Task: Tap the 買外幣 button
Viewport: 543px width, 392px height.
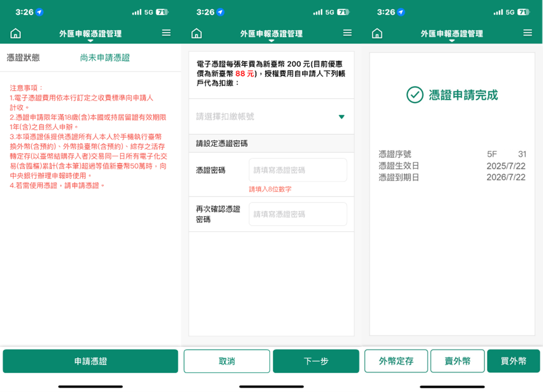Action: point(513,361)
